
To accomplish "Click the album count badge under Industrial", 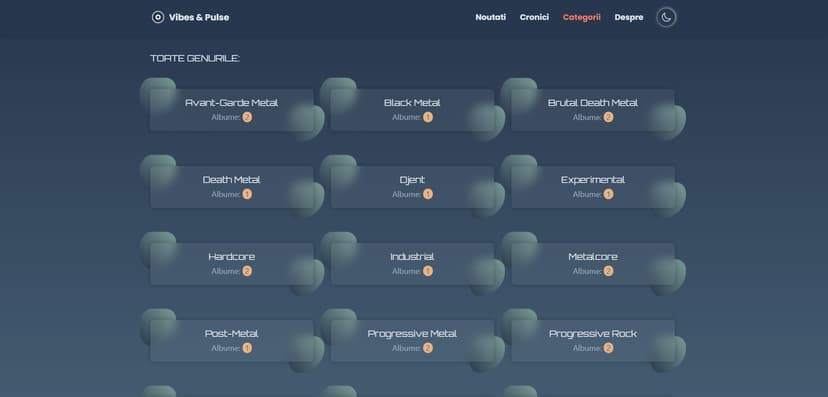I will point(428,271).
